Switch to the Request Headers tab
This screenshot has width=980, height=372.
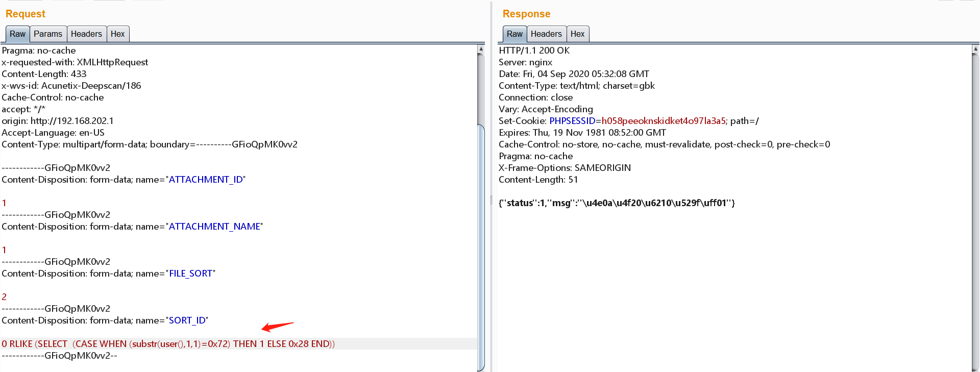coord(86,34)
